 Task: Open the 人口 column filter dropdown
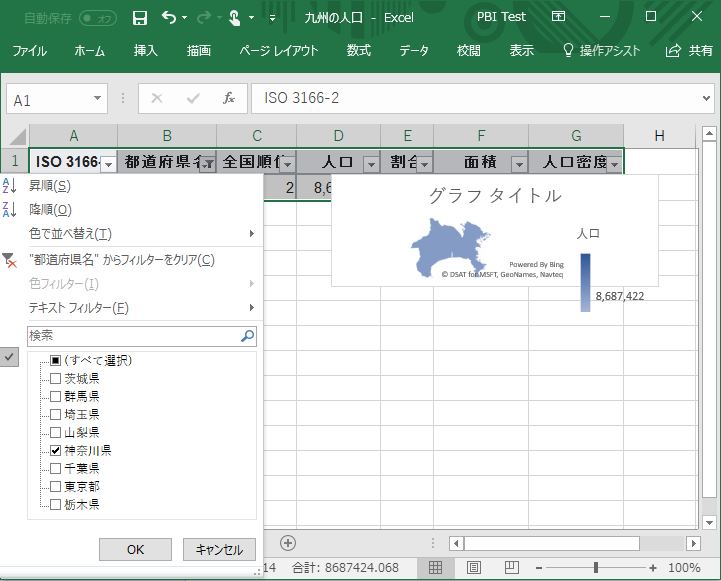pos(370,164)
